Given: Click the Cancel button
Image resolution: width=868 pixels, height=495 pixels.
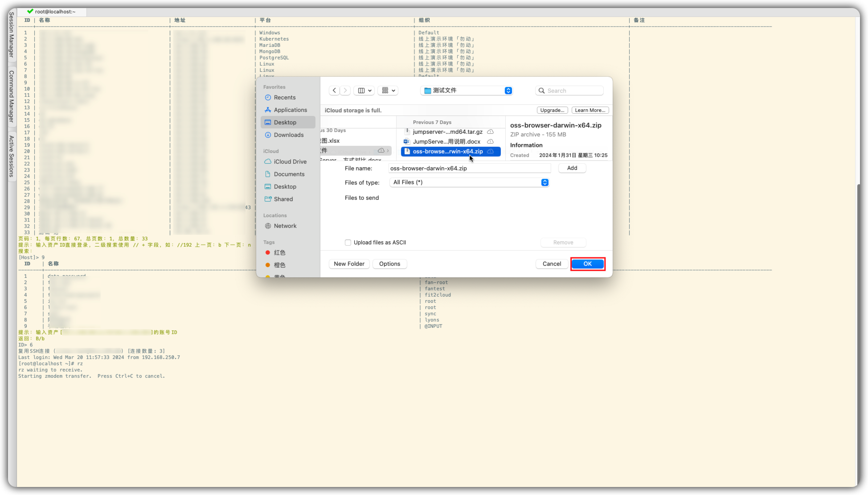Looking at the screenshot, I should point(552,264).
